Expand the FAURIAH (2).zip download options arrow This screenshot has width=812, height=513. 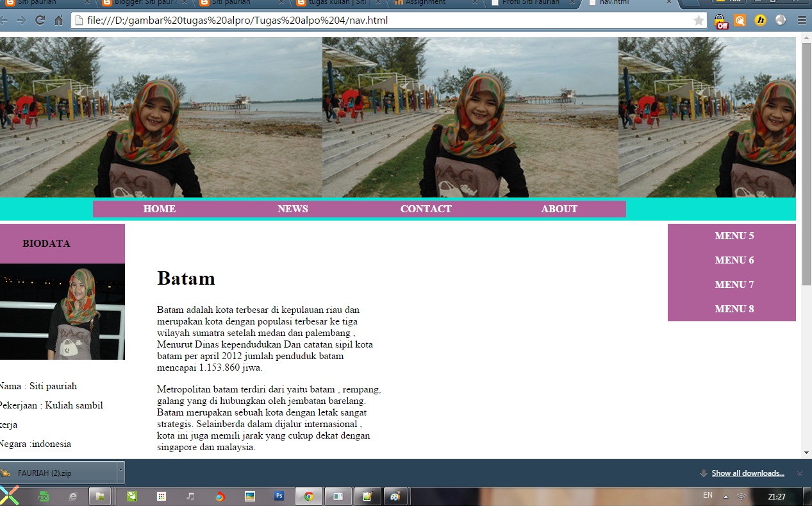[121, 473]
